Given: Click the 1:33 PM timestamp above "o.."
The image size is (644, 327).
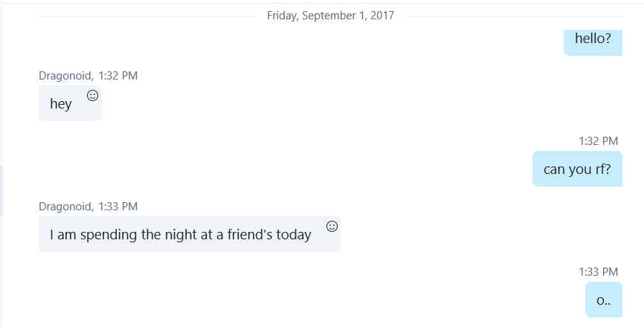Looking at the screenshot, I should pos(599,272).
